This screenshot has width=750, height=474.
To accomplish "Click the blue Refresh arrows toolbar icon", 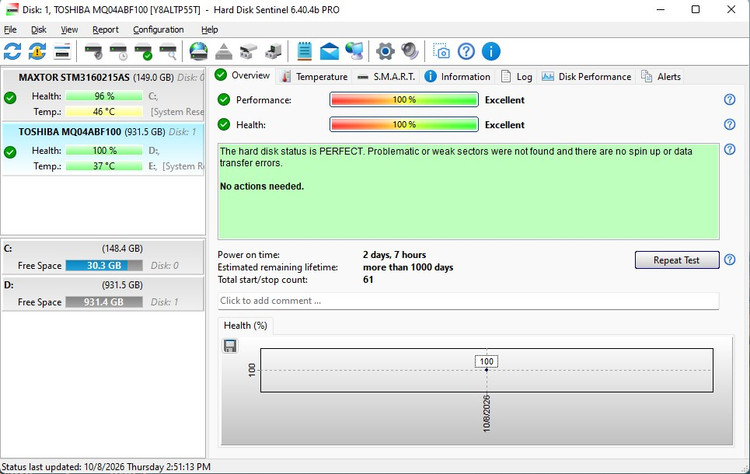I will pyautogui.click(x=12, y=51).
